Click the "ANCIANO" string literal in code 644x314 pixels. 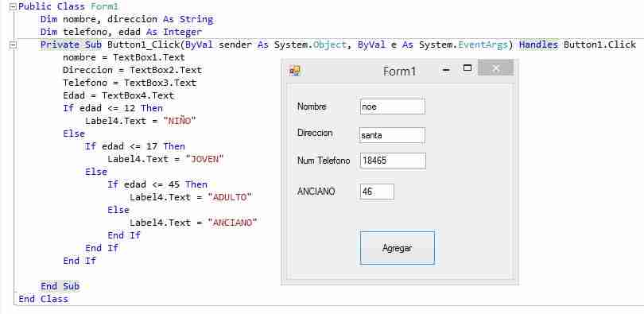(x=232, y=223)
